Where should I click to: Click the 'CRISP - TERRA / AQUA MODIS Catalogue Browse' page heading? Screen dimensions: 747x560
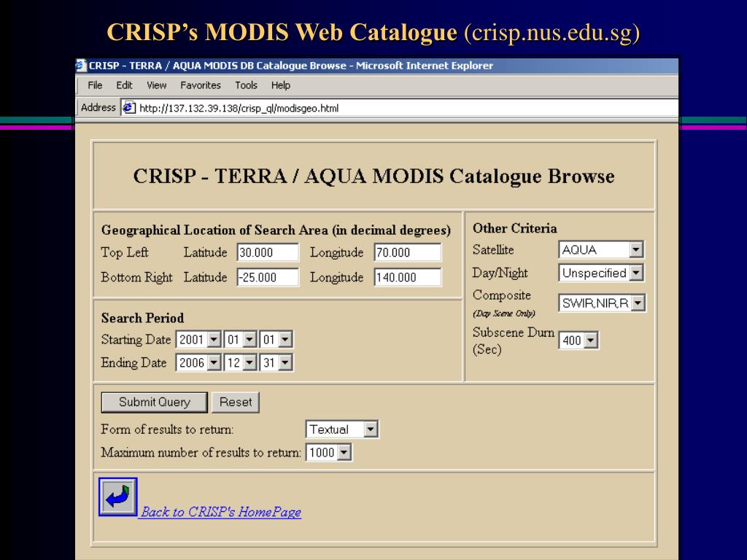(374, 176)
